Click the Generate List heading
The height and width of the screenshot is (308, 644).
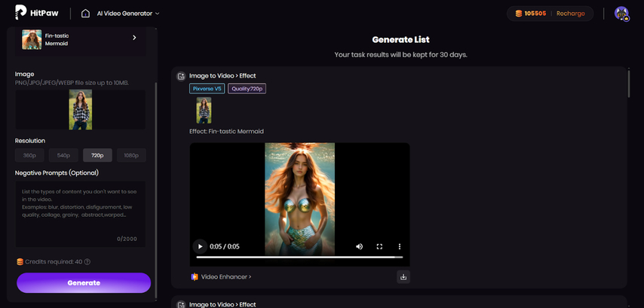point(401,40)
